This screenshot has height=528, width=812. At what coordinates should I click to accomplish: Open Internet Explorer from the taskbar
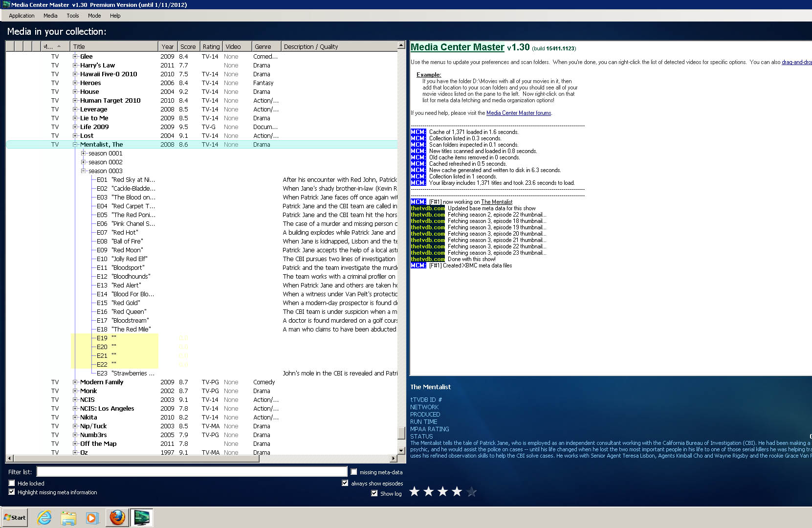tap(44, 517)
